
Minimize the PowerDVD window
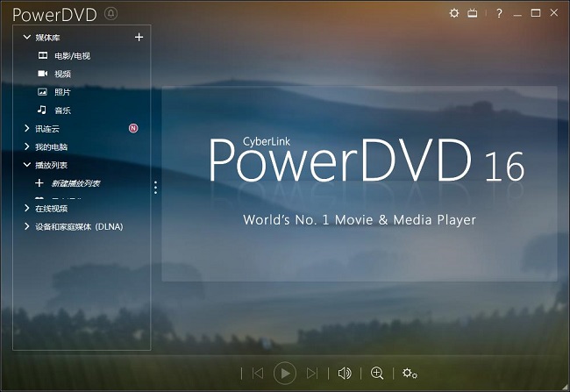click(x=517, y=13)
